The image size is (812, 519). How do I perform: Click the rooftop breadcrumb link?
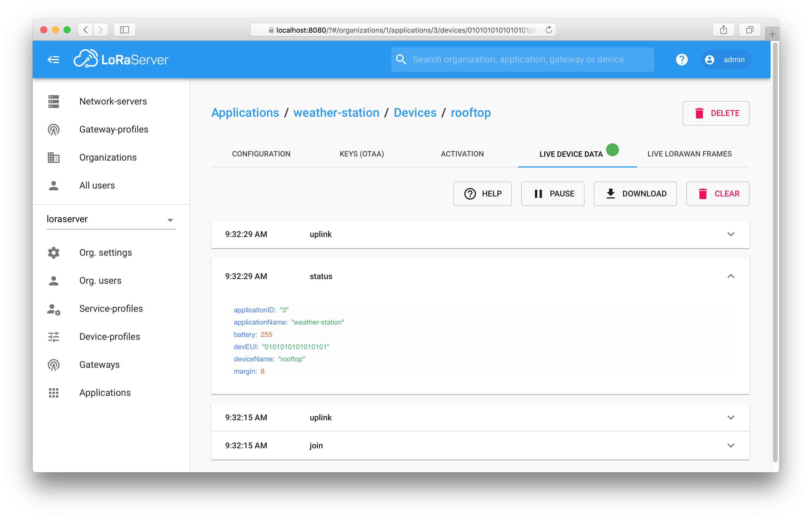click(471, 113)
